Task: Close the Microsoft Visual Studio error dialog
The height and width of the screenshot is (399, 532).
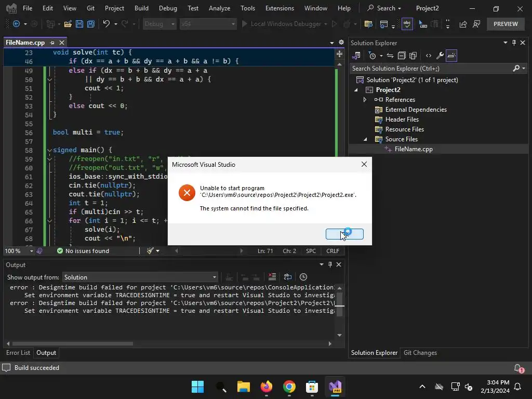Action: point(364,164)
